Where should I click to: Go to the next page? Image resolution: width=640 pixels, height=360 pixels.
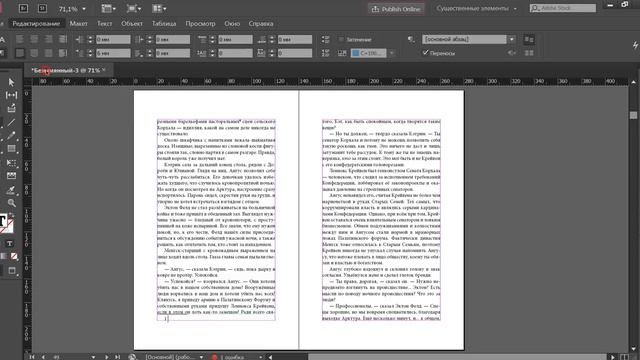coord(106,357)
